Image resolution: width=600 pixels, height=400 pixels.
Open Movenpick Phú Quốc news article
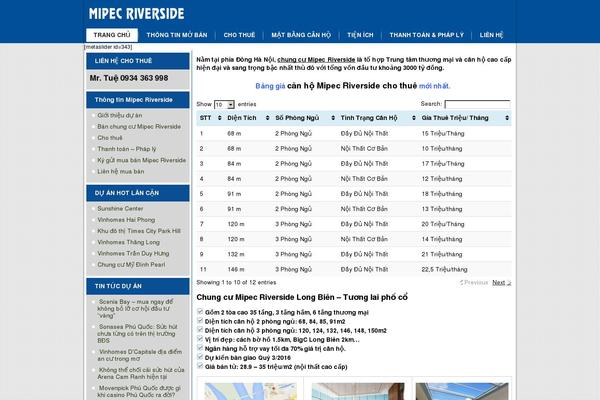pos(139,391)
